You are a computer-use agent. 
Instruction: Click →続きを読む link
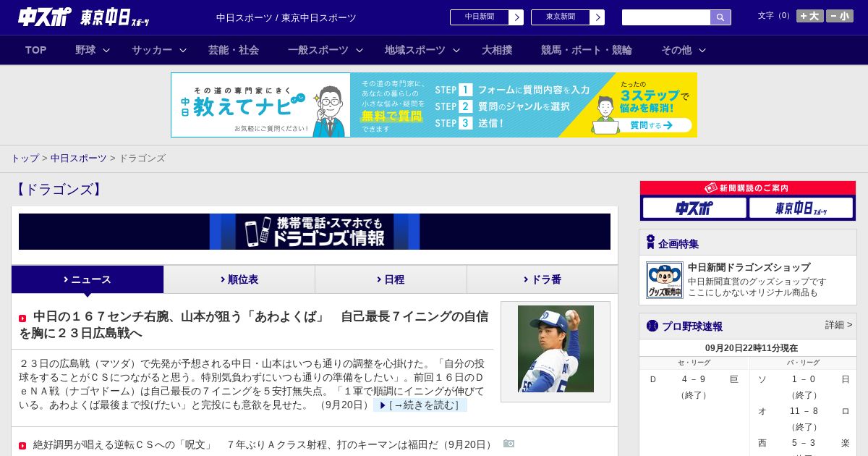(x=420, y=405)
